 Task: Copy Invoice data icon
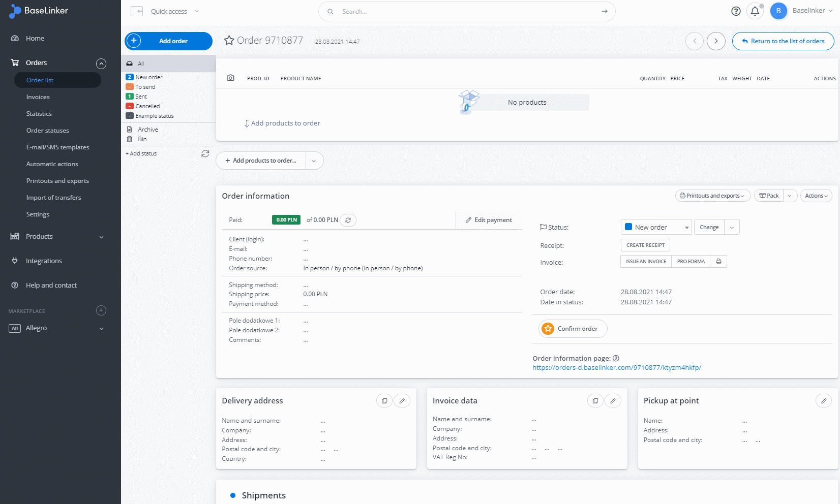(595, 401)
